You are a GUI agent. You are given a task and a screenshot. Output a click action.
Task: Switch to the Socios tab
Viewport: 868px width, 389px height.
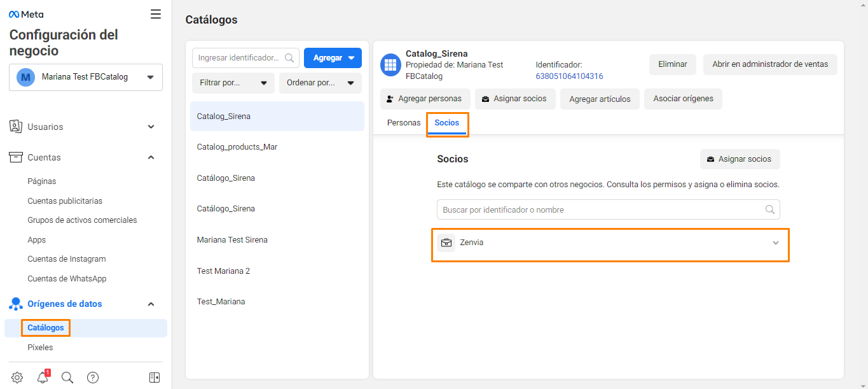pyautogui.click(x=447, y=123)
